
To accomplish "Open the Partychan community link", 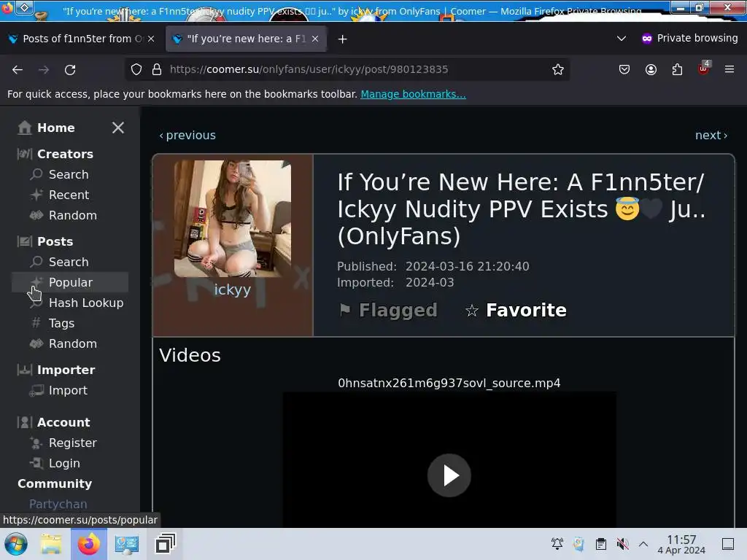I will tap(58, 504).
